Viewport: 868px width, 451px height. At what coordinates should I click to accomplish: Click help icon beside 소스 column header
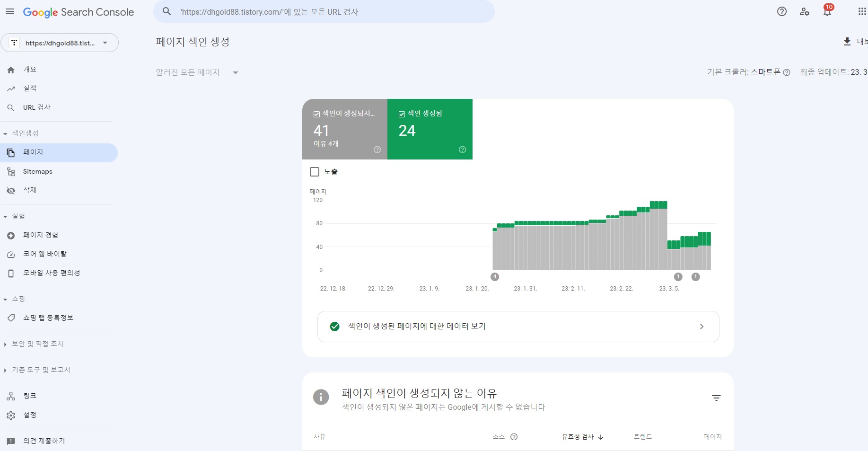514,437
